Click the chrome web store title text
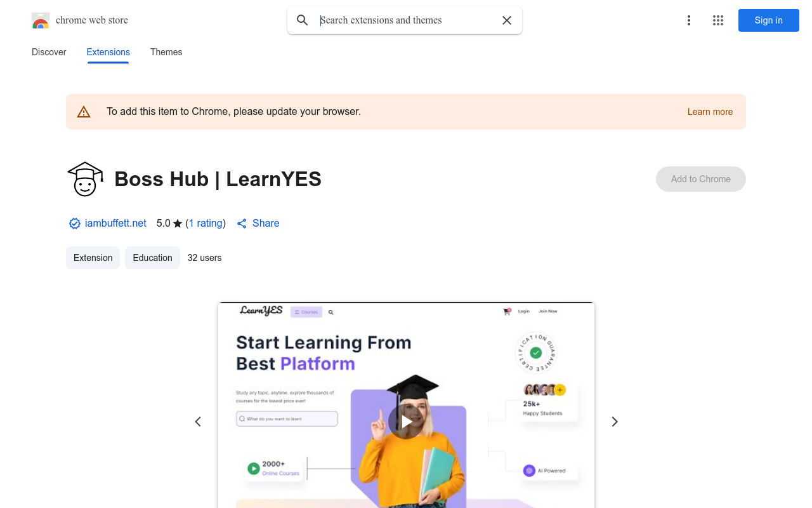Screen dimensions: 812x508 [92, 20]
